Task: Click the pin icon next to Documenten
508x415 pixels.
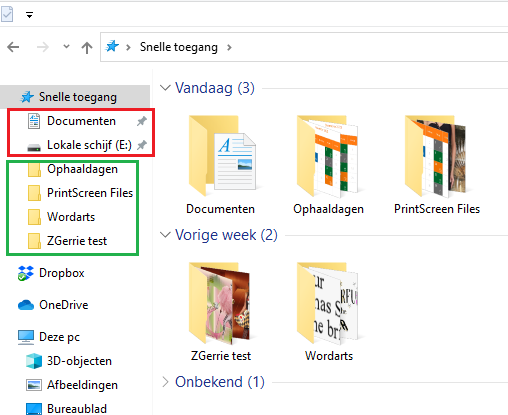Action: click(x=142, y=121)
